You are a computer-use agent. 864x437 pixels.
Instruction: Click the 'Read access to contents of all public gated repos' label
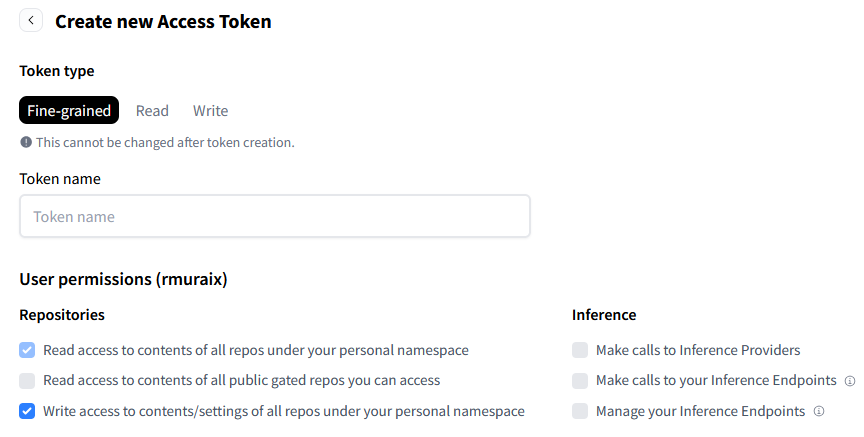click(242, 380)
